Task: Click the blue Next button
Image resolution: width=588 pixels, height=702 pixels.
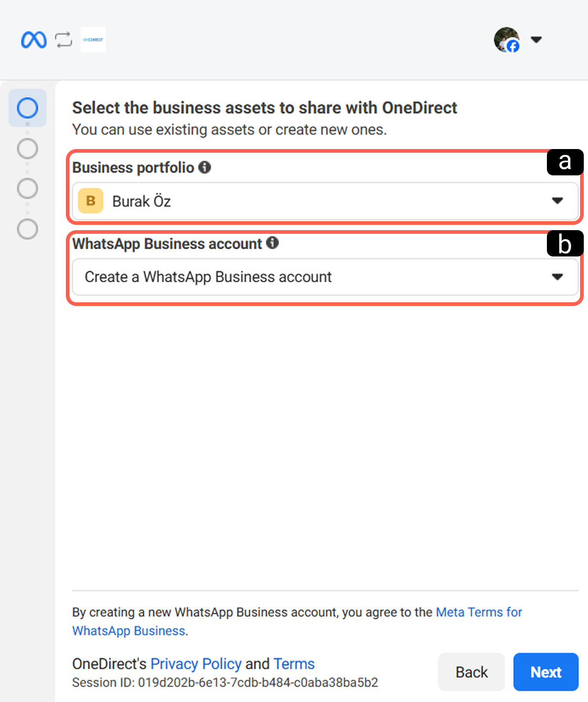Action: [x=546, y=672]
